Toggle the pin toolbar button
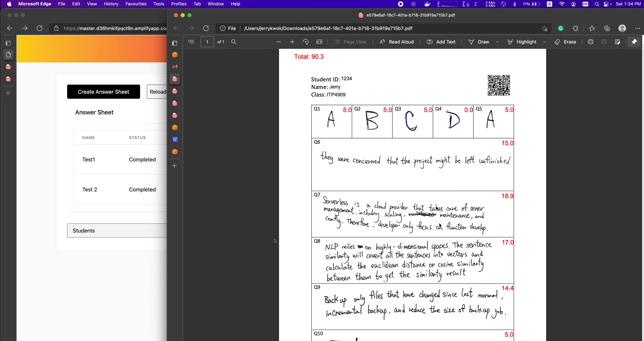Viewport: 644px width, 341px height. [634, 42]
